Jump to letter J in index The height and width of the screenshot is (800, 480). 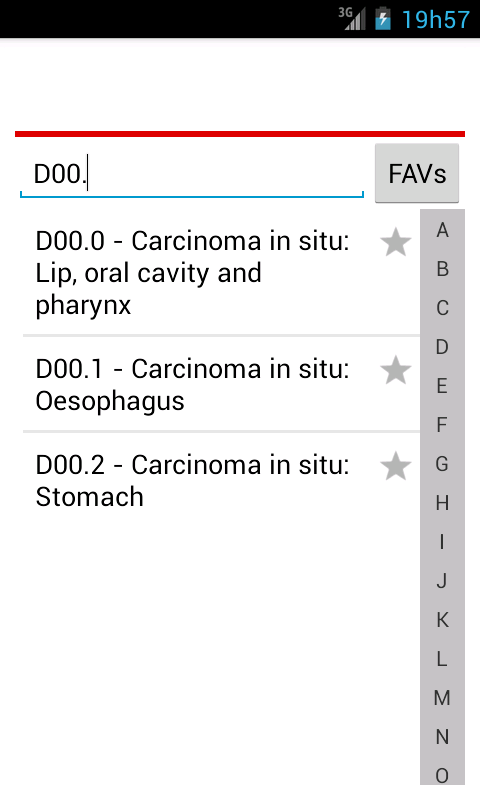click(442, 581)
